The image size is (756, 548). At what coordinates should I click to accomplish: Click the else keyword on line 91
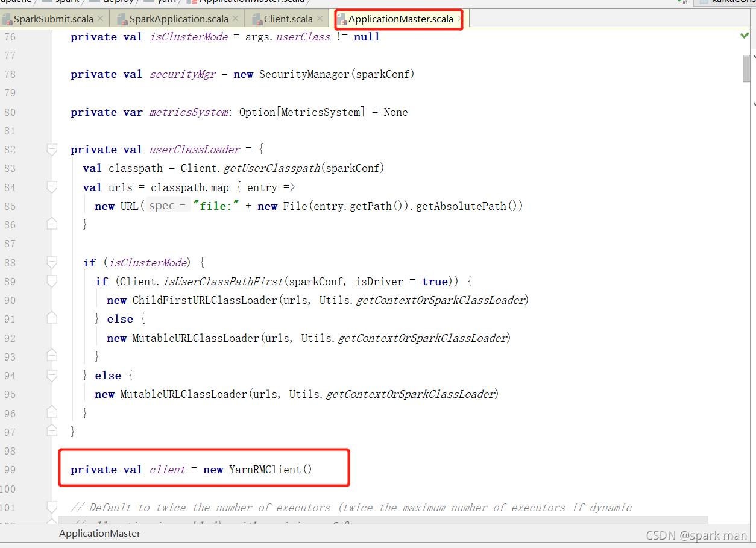coord(120,319)
